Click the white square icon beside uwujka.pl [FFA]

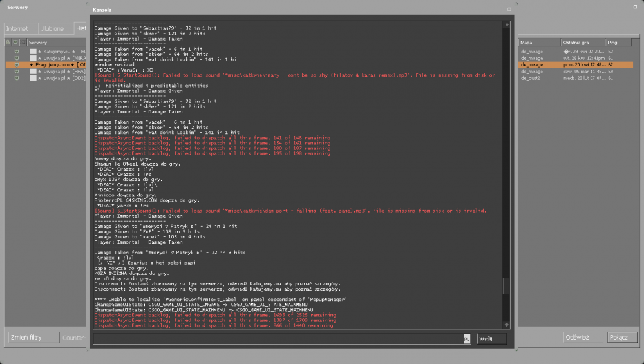pyautogui.click(x=33, y=72)
